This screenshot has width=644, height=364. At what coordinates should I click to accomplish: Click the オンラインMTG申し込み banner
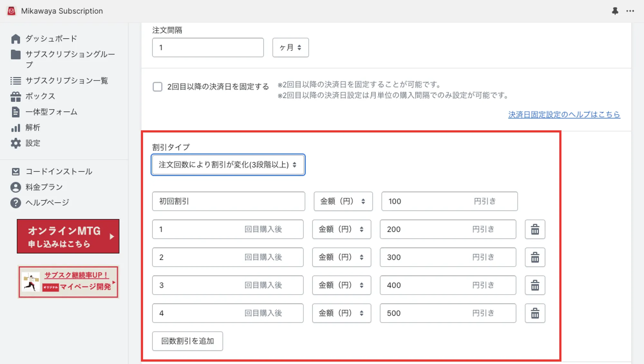[x=68, y=236]
